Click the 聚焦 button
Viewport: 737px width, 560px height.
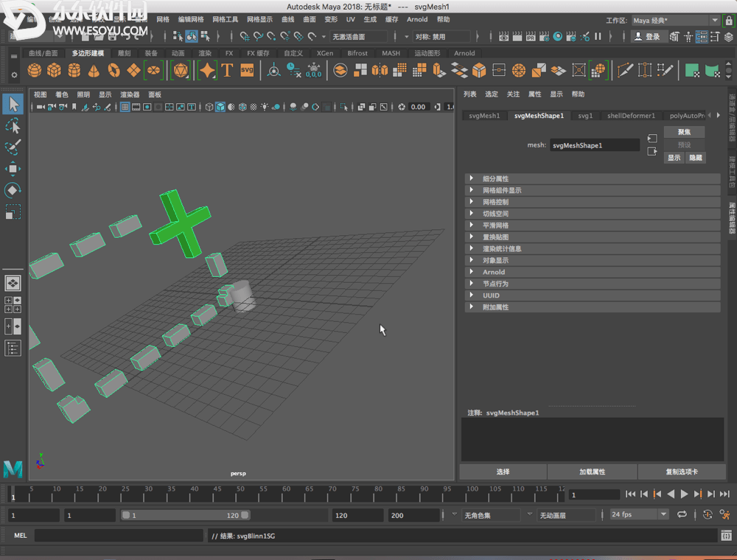click(684, 132)
